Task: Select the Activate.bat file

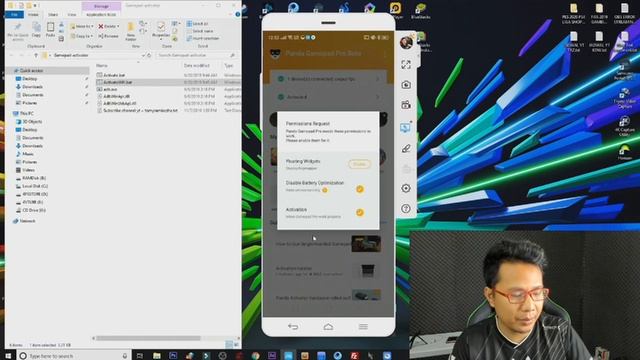Action: [x=114, y=75]
